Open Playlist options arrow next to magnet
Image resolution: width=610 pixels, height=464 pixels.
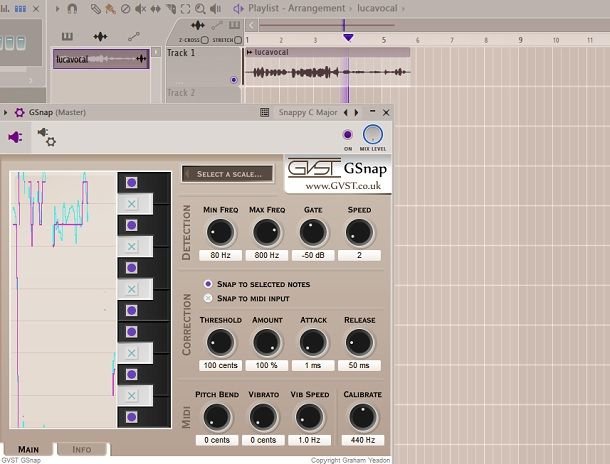tap(58, 8)
